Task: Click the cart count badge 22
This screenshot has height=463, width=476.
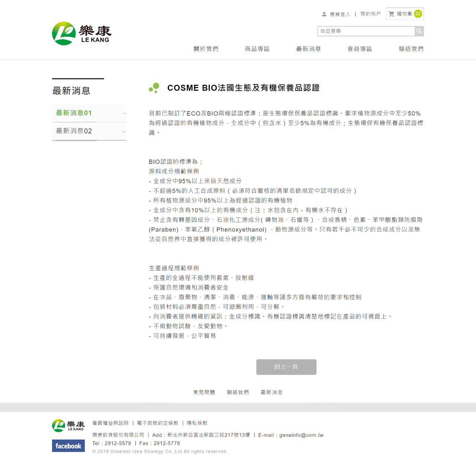Action: tap(418, 14)
